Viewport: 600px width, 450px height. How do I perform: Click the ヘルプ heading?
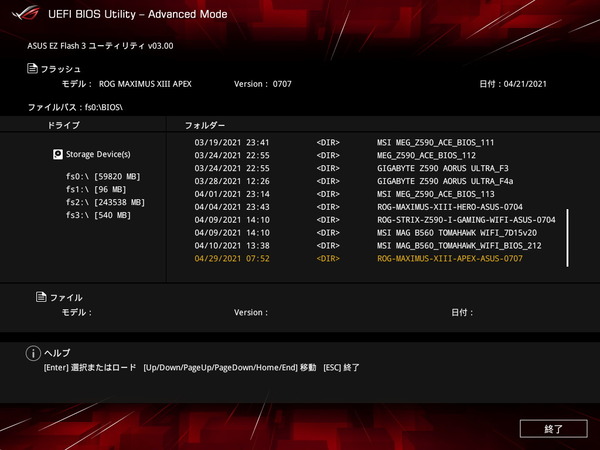(x=57, y=353)
